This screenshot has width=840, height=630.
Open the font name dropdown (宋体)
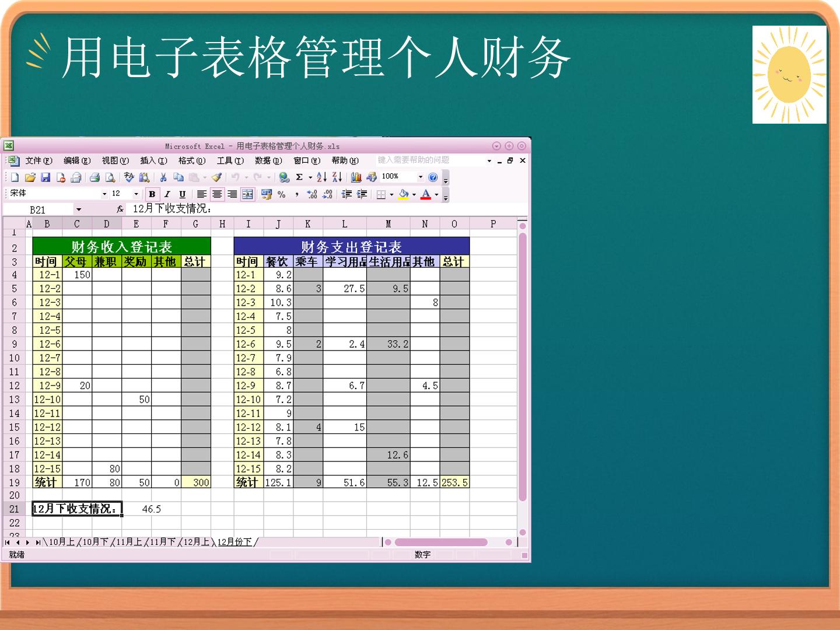tap(104, 194)
